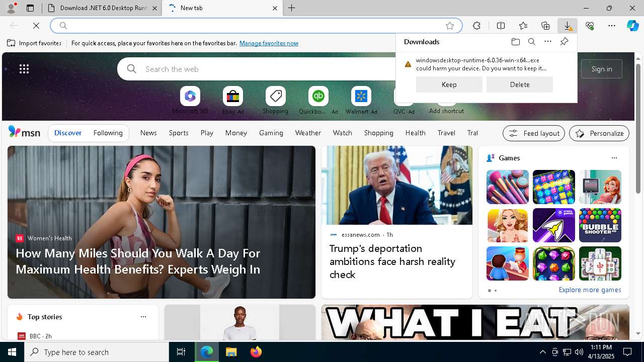Open Top stories more options
The image size is (644, 362).
click(143, 317)
